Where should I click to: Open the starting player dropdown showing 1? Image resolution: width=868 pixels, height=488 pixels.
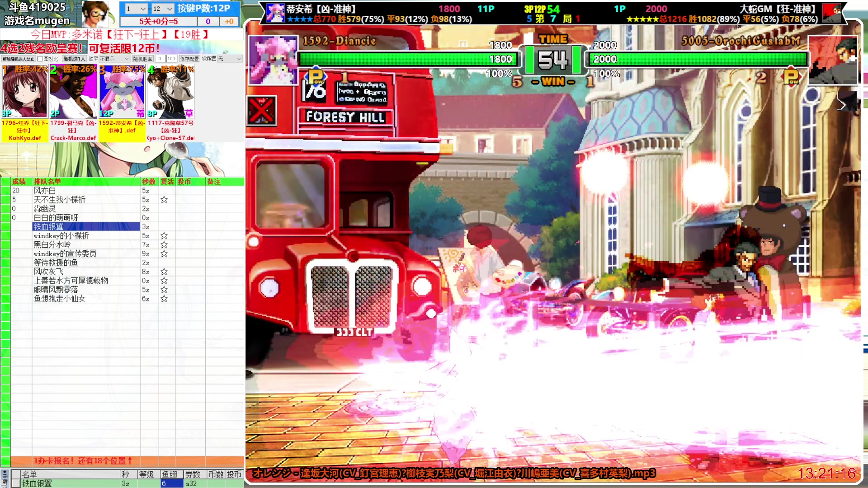137,9
